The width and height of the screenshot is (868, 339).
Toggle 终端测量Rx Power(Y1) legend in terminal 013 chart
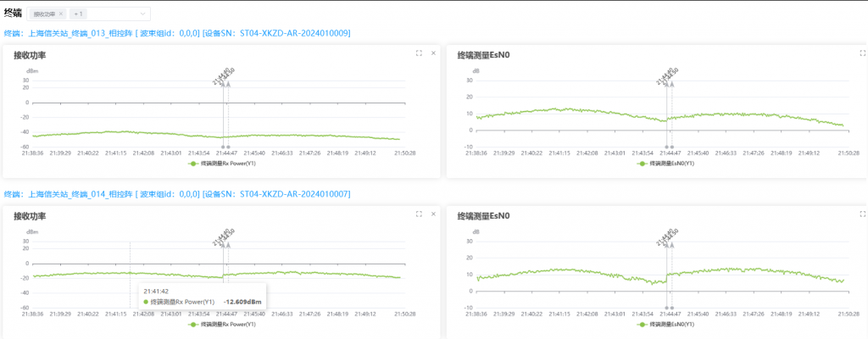point(221,164)
